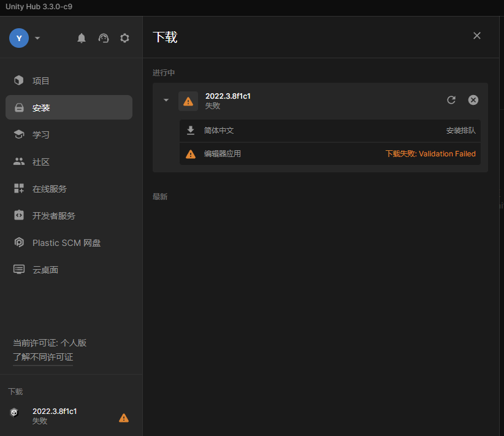Image resolution: width=504 pixels, height=436 pixels.
Task: Click the 开发者服务 code icon
Action: [x=19, y=215]
